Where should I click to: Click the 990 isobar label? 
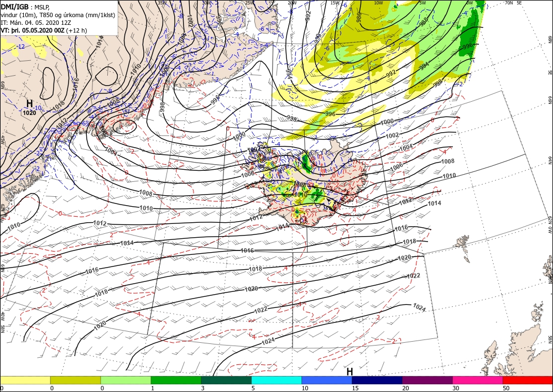[318, 38]
